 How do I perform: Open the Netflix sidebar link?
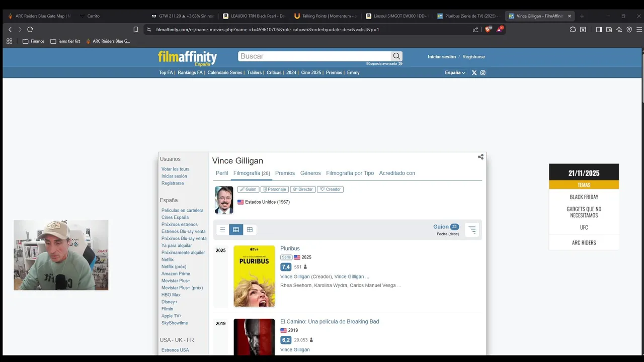tap(168, 260)
